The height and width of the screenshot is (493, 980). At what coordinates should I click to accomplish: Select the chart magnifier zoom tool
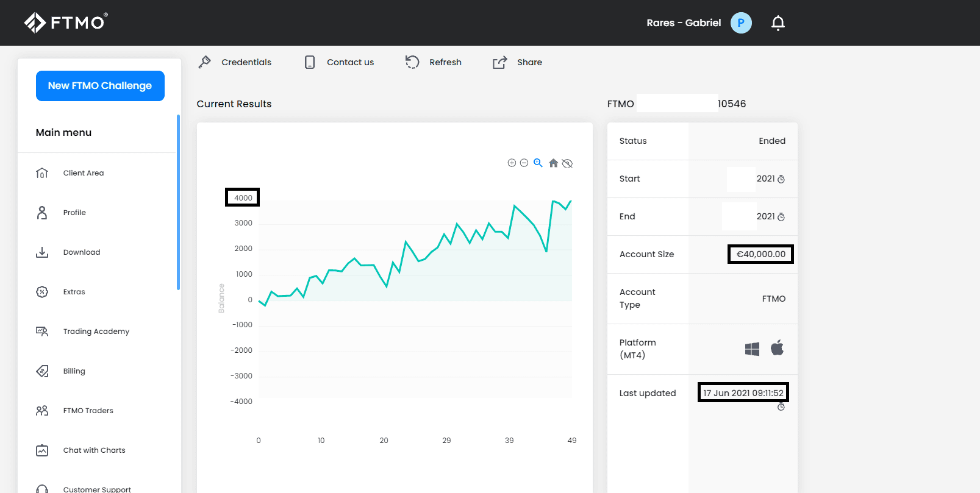pyautogui.click(x=538, y=163)
